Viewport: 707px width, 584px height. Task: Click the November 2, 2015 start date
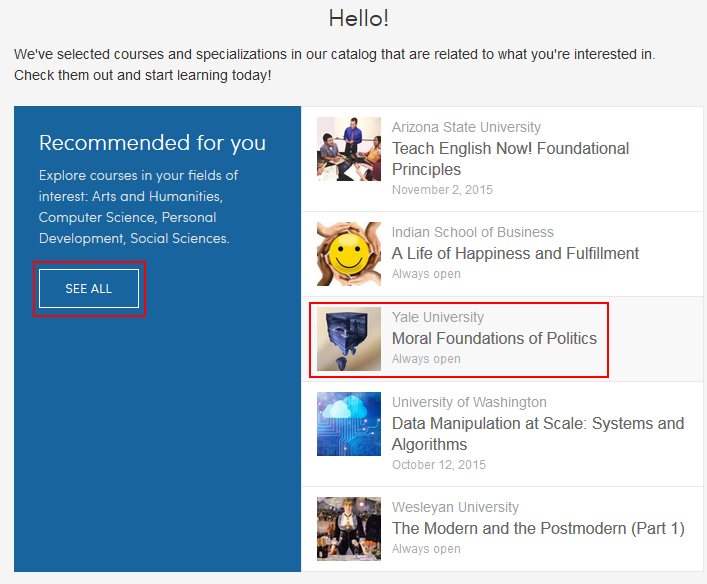[442, 190]
